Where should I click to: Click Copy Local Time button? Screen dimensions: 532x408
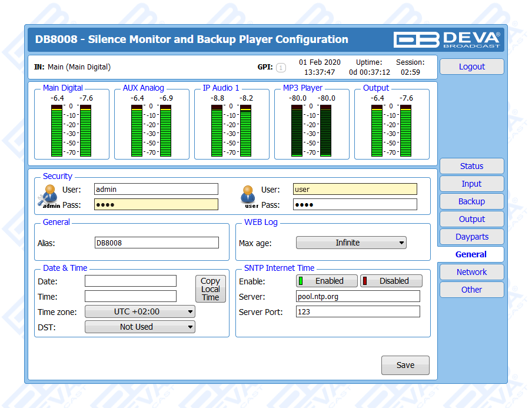[210, 289]
